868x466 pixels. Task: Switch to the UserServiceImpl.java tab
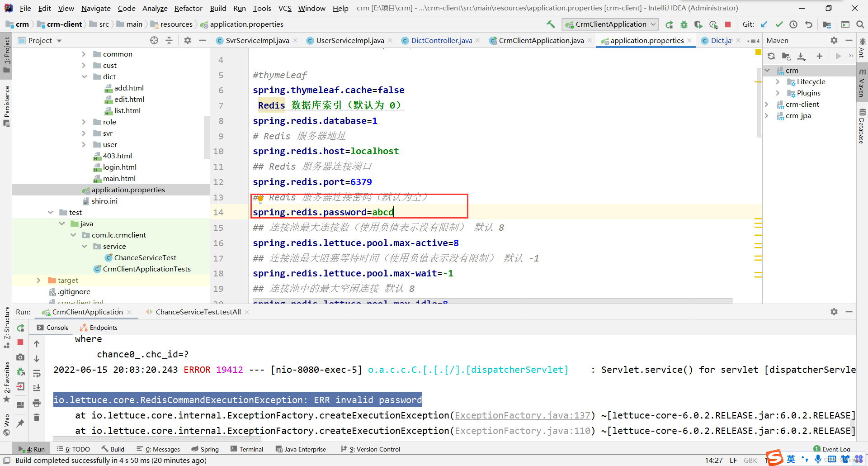(350, 40)
